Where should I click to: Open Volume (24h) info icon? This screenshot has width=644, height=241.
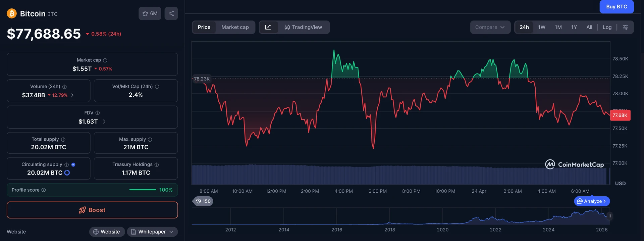tap(64, 87)
